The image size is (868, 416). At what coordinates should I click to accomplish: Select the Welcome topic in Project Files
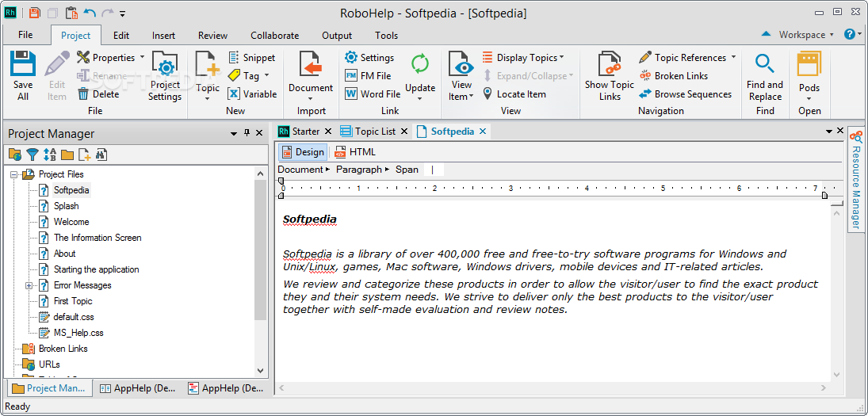71,222
